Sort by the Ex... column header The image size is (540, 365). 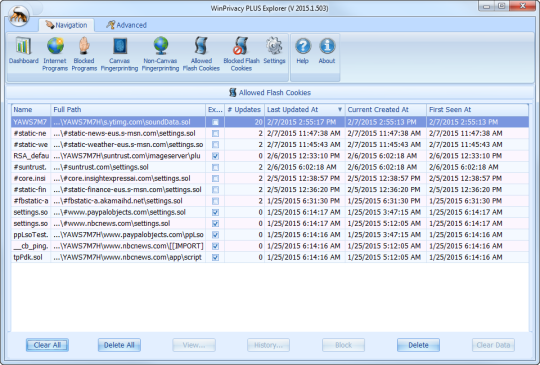click(x=215, y=110)
